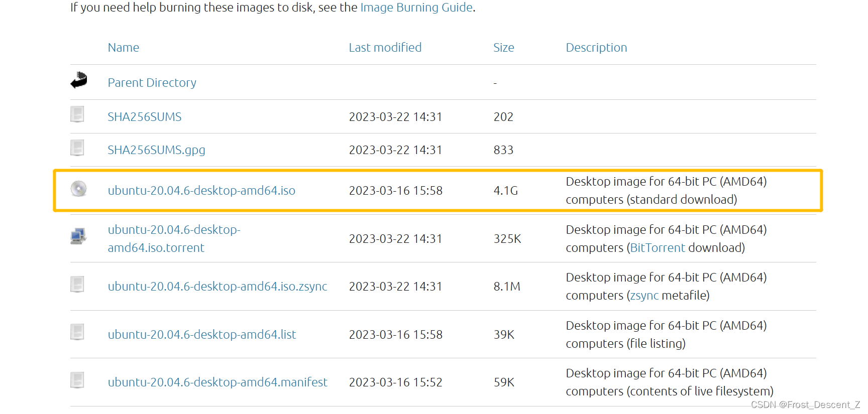Open the ubuntu-20.04.6-desktop-amd64.manifest file

pyautogui.click(x=218, y=382)
